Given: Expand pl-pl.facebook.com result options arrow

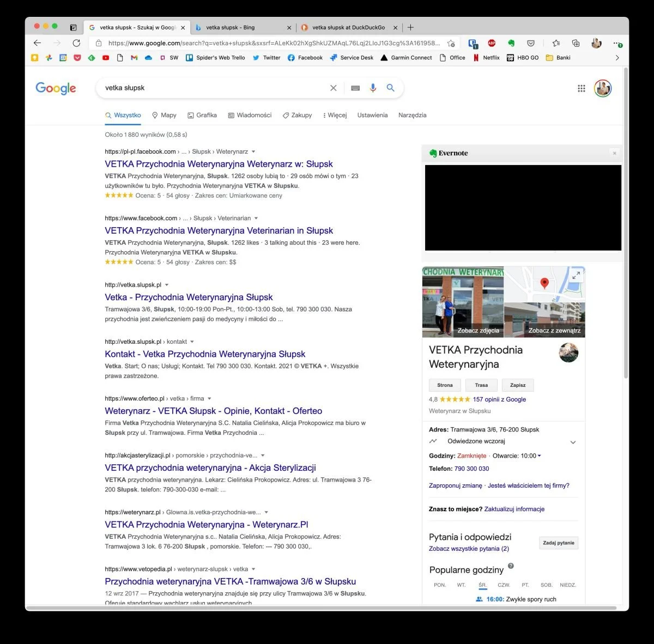Looking at the screenshot, I should [x=253, y=151].
